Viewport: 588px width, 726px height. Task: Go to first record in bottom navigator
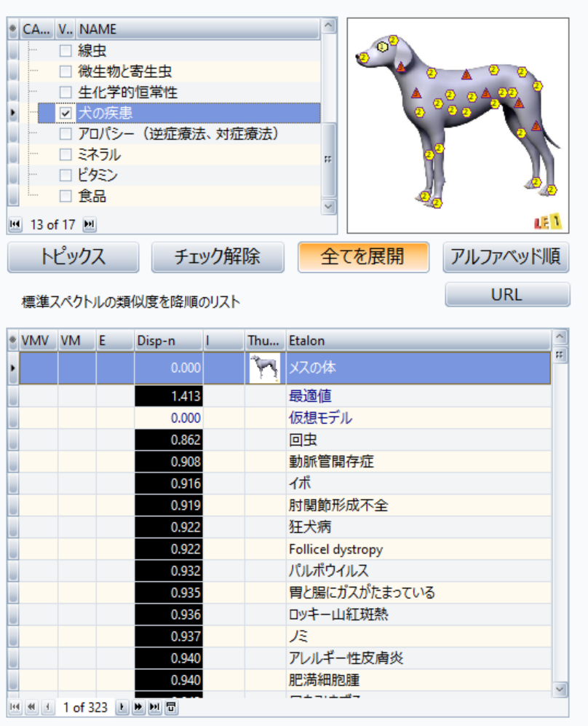tap(14, 707)
